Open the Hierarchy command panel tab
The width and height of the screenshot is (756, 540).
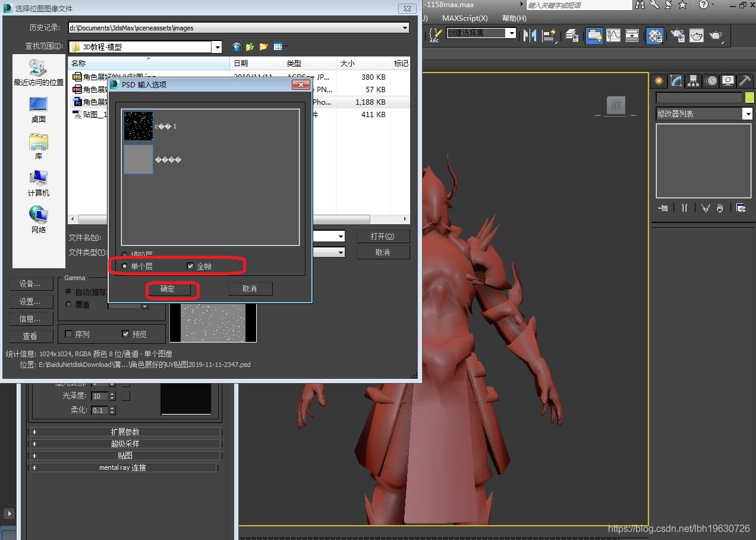coord(693,81)
